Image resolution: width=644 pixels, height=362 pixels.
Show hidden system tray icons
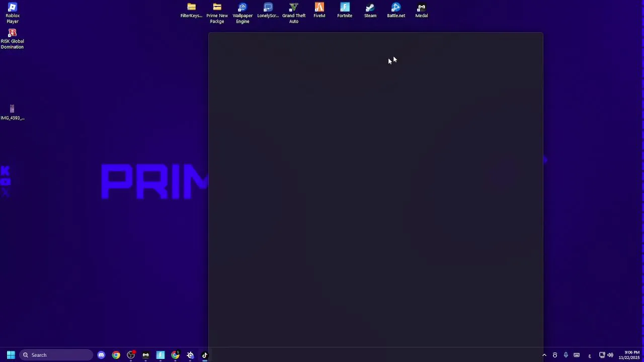(x=544, y=355)
